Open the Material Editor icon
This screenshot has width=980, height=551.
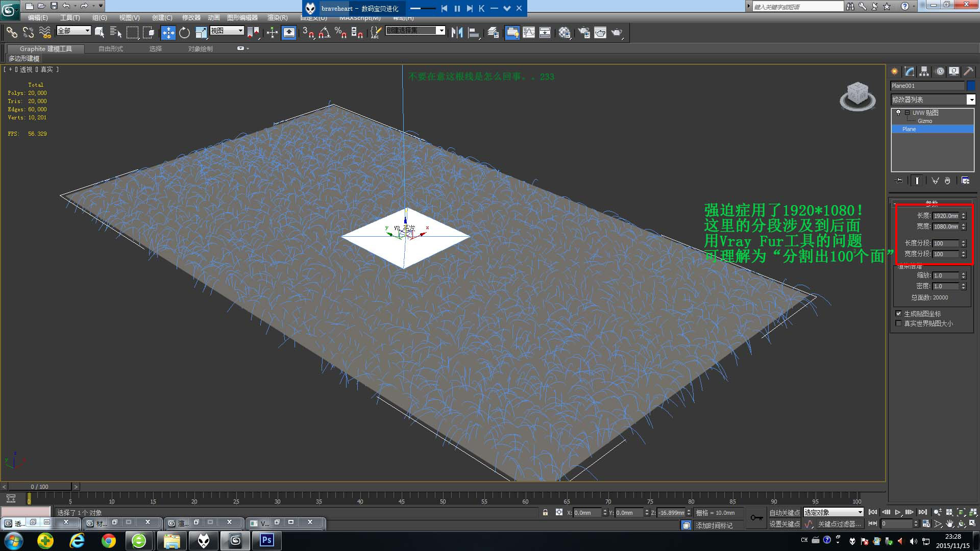point(564,33)
